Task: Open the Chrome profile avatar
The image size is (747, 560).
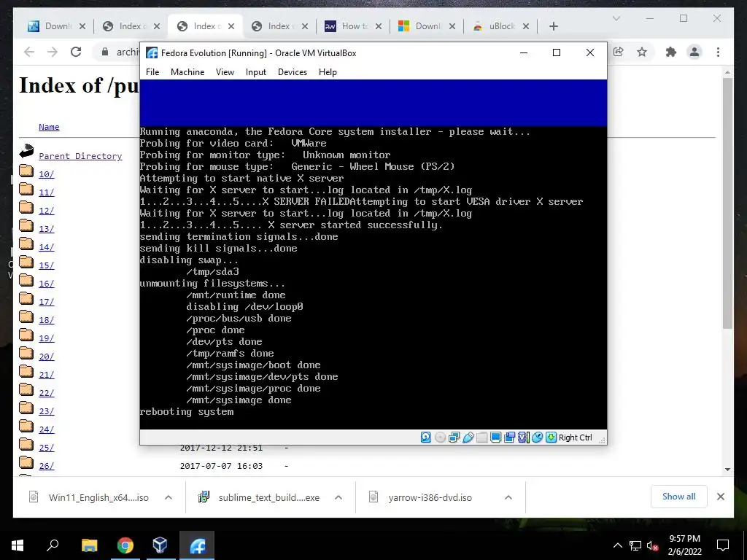Action: [694, 52]
